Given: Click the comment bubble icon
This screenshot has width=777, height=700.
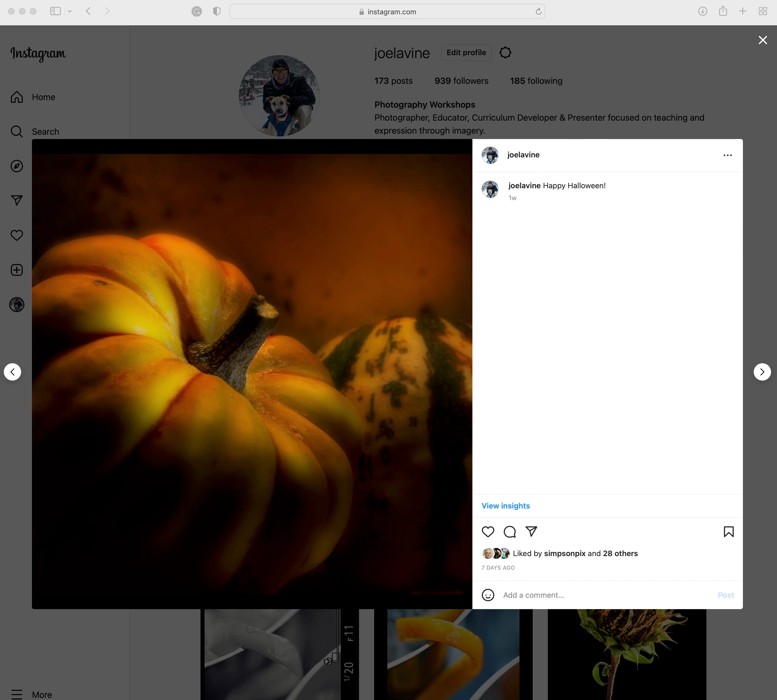Looking at the screenshot, I should click(x=509, y=531).
